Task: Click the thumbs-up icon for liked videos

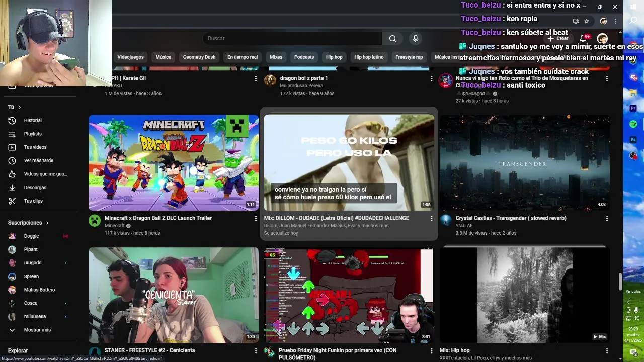Action: [12, 174]
